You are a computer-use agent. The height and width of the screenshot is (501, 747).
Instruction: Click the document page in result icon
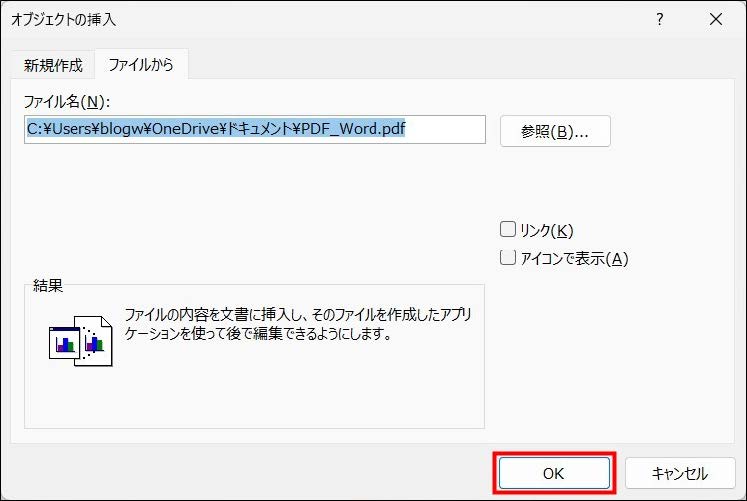point(98,344)
